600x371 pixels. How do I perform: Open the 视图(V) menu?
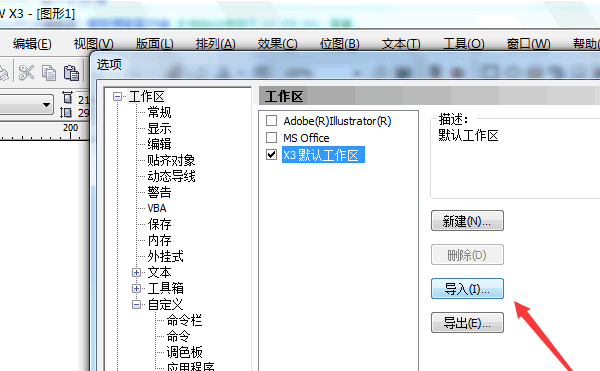pos(94,44)
